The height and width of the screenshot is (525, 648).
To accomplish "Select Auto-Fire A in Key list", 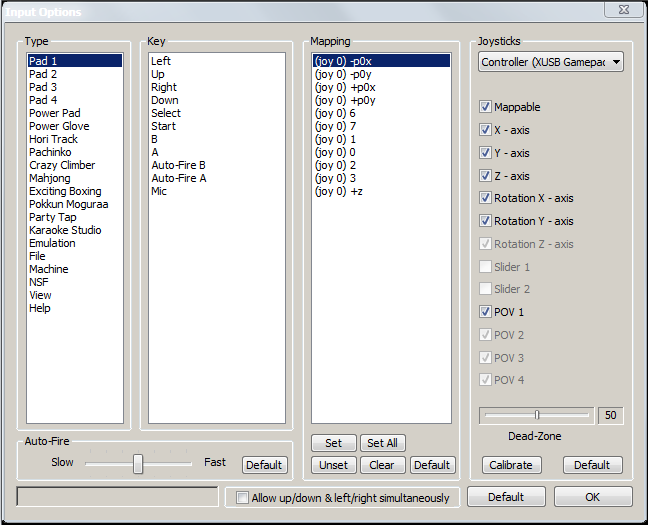I will point(217,178).
